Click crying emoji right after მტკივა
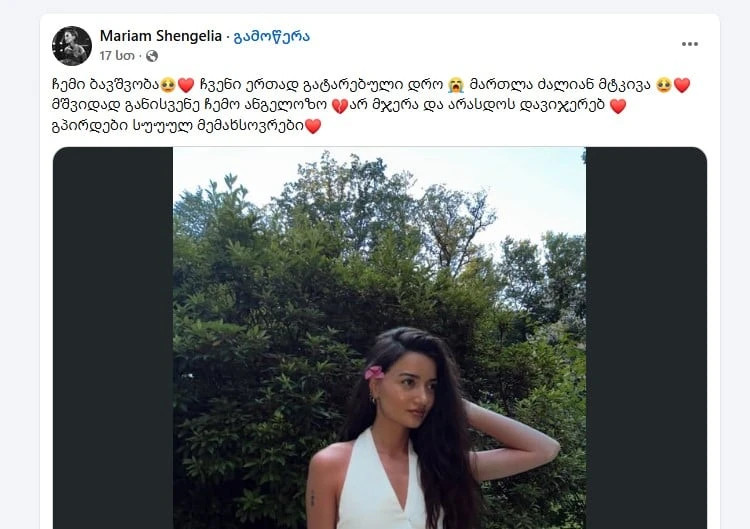Screen dimensions: 750x529 point(664,85)
